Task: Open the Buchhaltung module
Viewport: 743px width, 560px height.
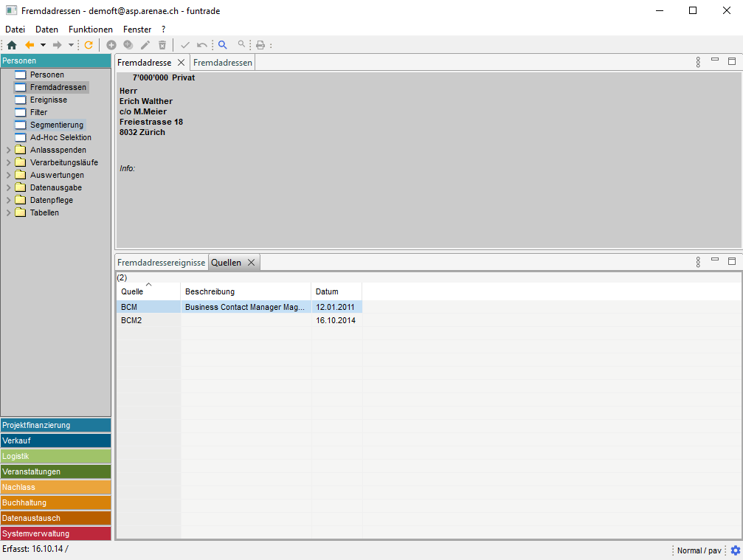Action: (x=55, y=502)
